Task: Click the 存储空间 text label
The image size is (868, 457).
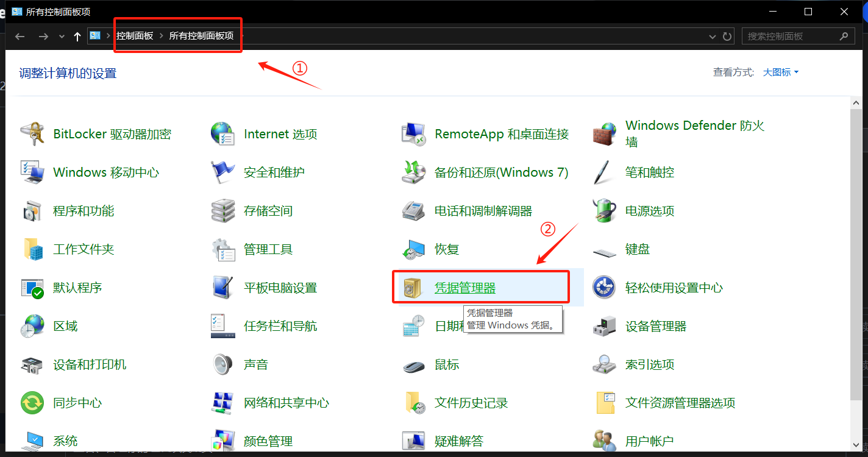Action: [268, 211]
